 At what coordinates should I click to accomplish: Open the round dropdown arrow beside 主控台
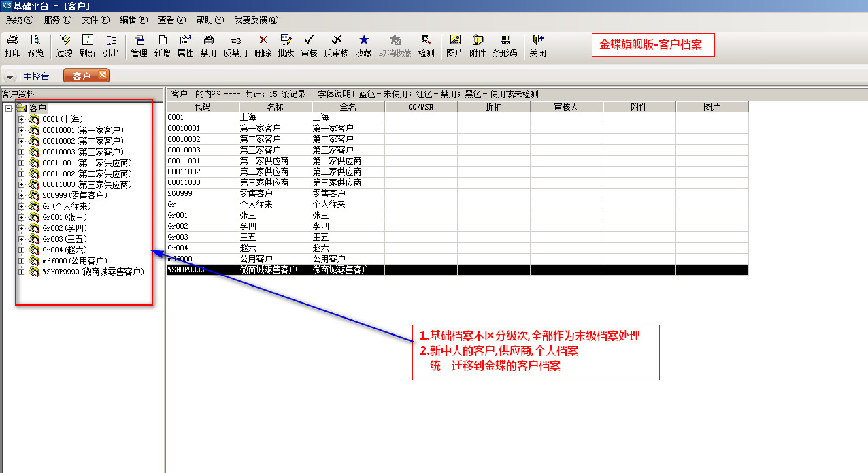pos(10,77)
